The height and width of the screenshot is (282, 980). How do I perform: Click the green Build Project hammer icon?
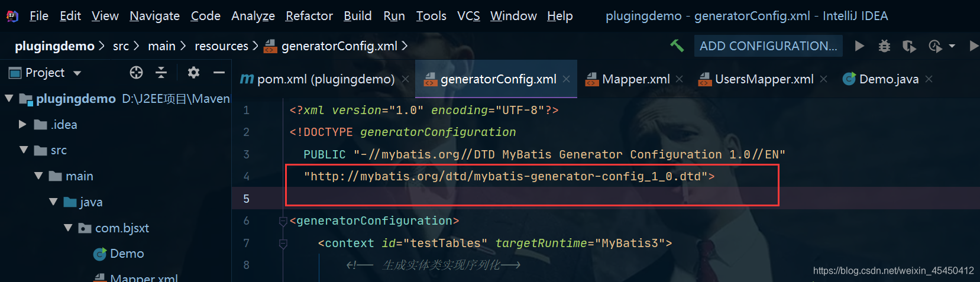(x=677, y=46)
